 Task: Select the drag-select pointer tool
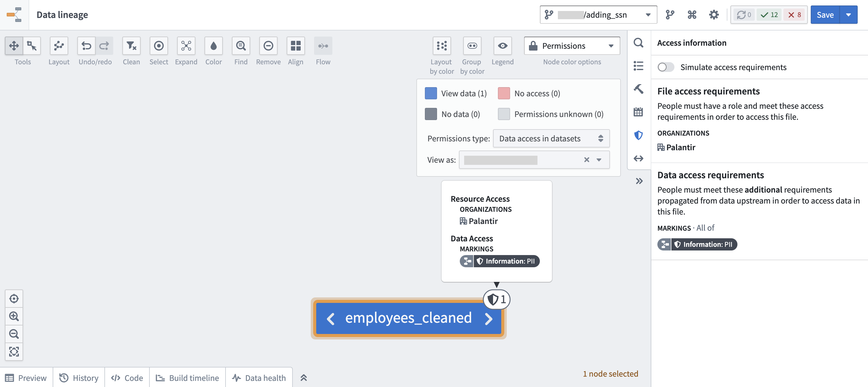[x=32, y=45]
